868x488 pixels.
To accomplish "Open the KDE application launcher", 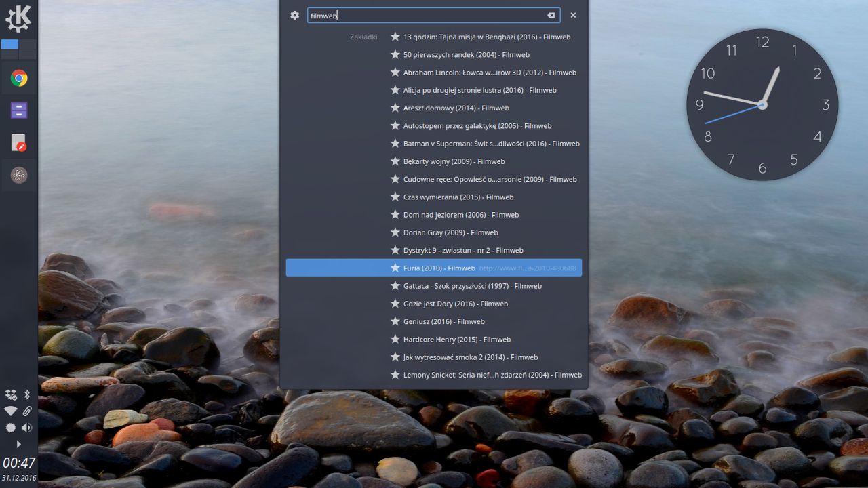I will point(18,18).
